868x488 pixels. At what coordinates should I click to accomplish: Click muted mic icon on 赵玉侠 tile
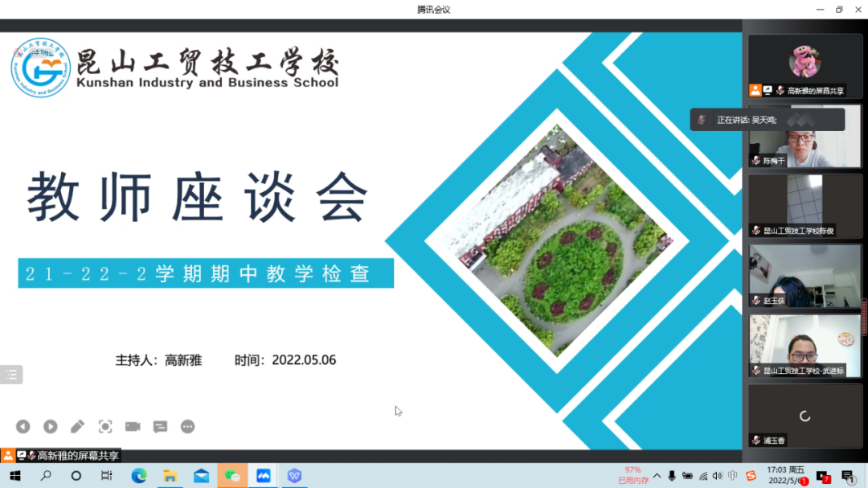coord(756,300)
